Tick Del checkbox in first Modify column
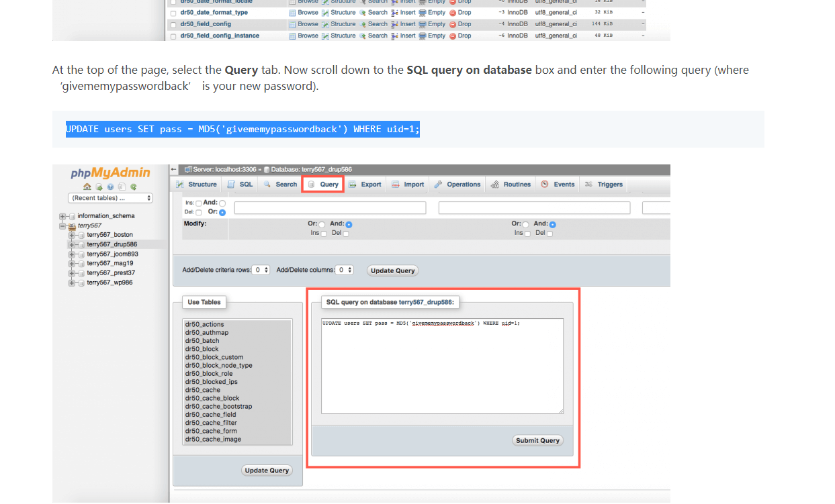Viewport: 835px width, 504px height. [346, 234]
